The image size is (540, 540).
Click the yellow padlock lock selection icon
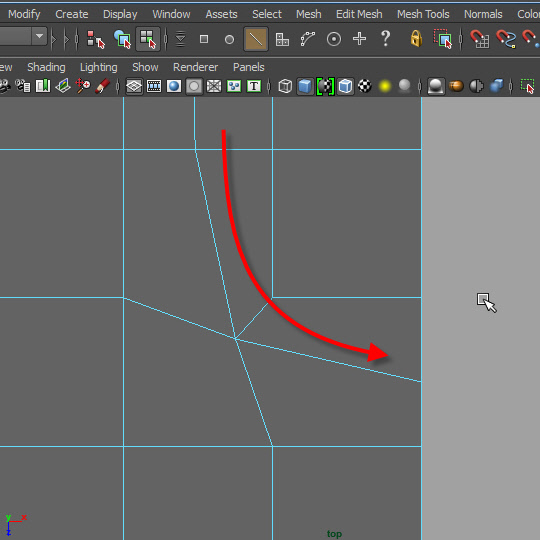pyautogui.click(x=416, y=38)
